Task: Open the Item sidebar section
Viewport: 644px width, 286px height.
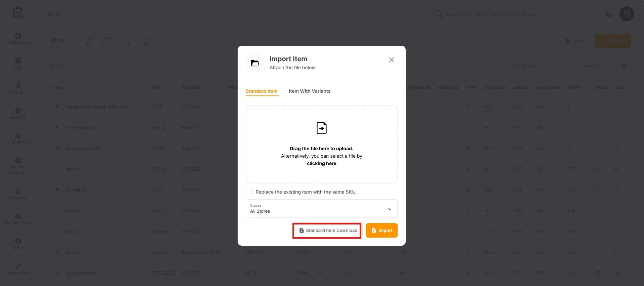Action: (18, 63)
